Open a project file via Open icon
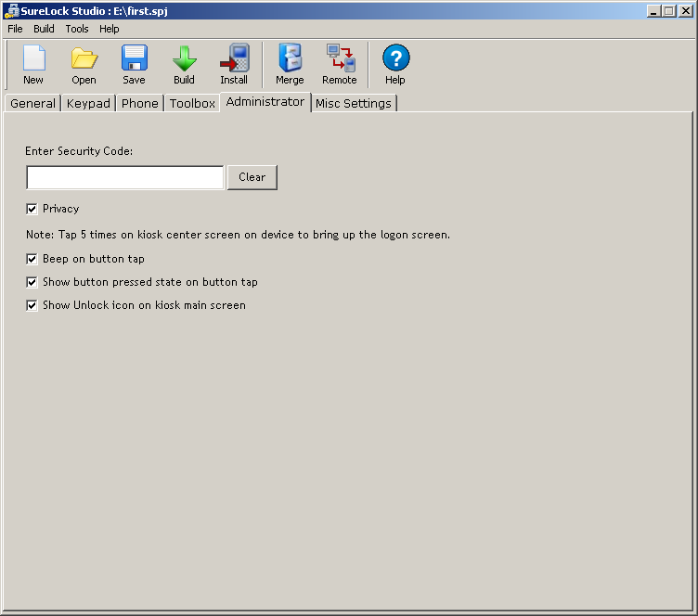This screenshot has height=616, width=698. (84, 64)
